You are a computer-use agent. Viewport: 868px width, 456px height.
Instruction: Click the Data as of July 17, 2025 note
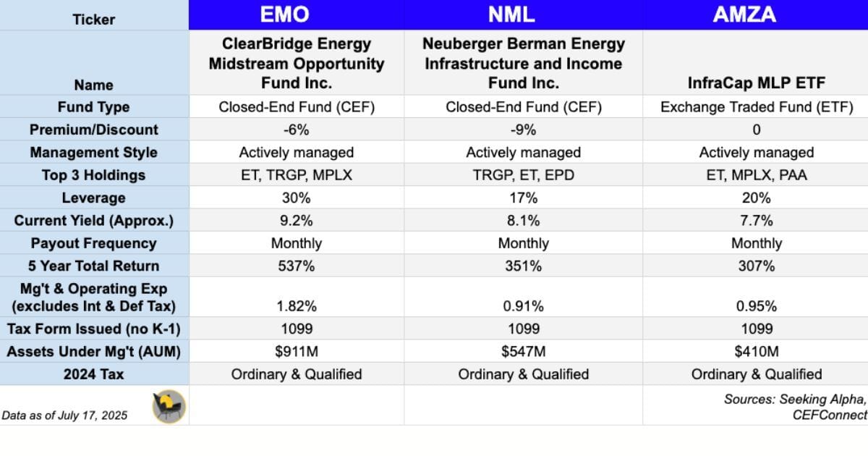(x=64, y=415)
